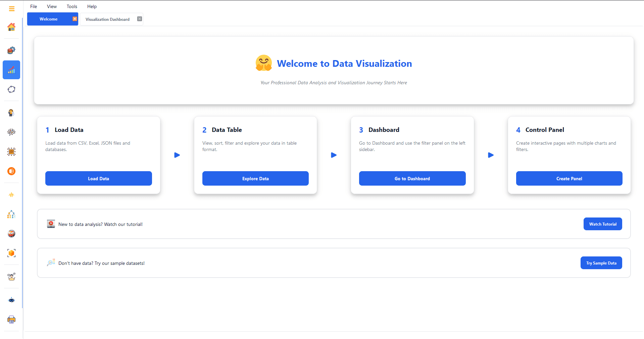
Task: Click the hugging face emoji in header
Action: click(x=264, y=63)
